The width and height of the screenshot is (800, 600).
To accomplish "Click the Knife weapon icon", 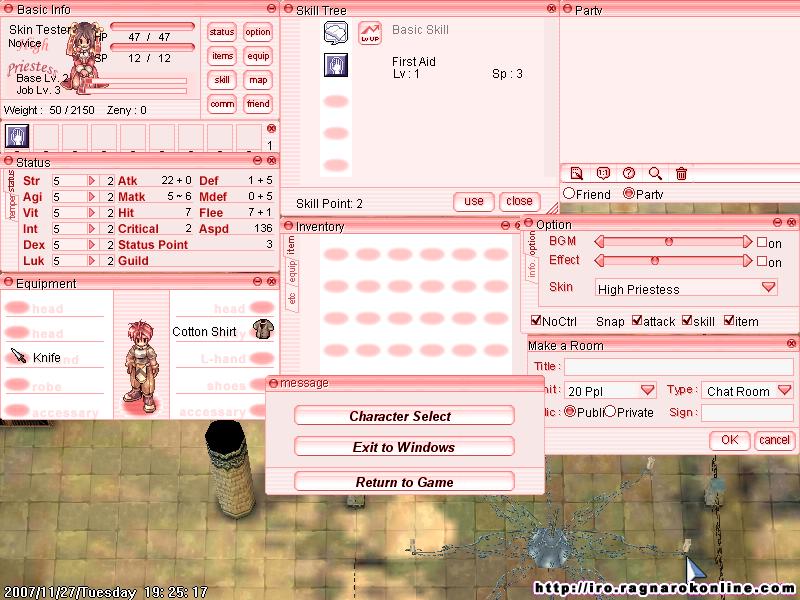I will pos(18,356).
